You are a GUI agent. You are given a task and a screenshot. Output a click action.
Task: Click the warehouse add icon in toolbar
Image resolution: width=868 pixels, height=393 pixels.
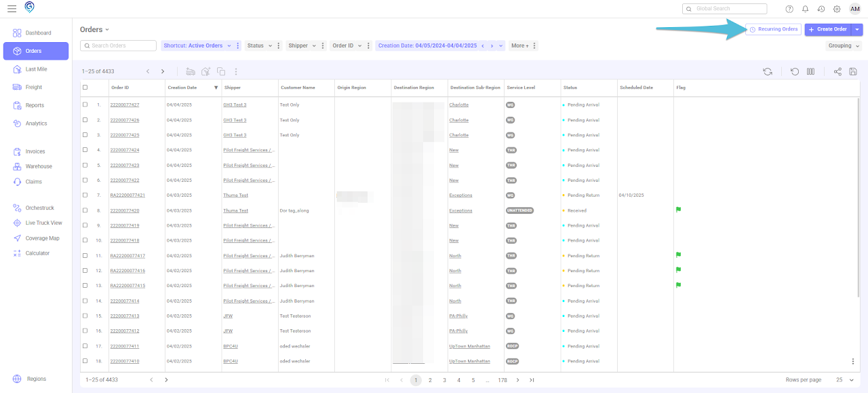205,71
